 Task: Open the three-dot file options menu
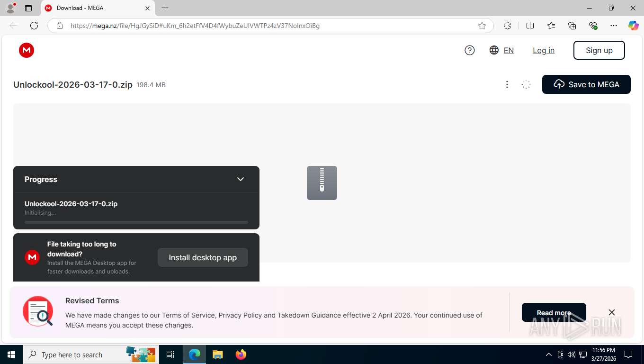click(507, 84)
